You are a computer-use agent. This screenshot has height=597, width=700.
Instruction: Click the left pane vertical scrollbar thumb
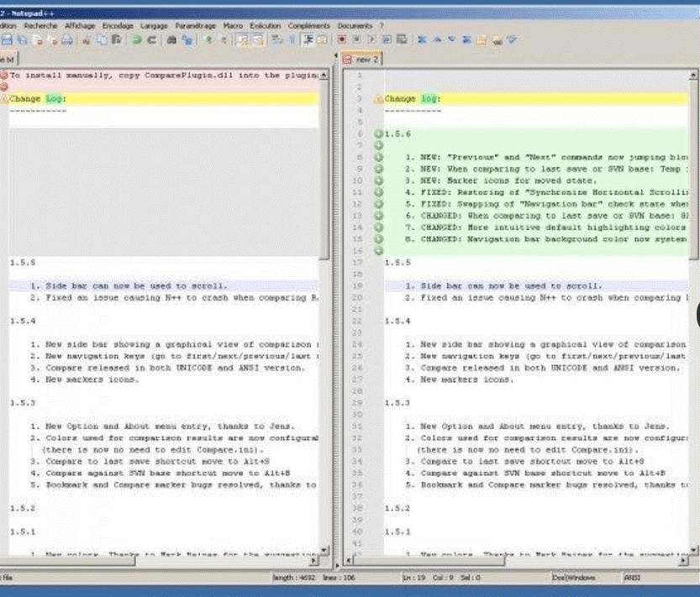[x=324, y=170]
